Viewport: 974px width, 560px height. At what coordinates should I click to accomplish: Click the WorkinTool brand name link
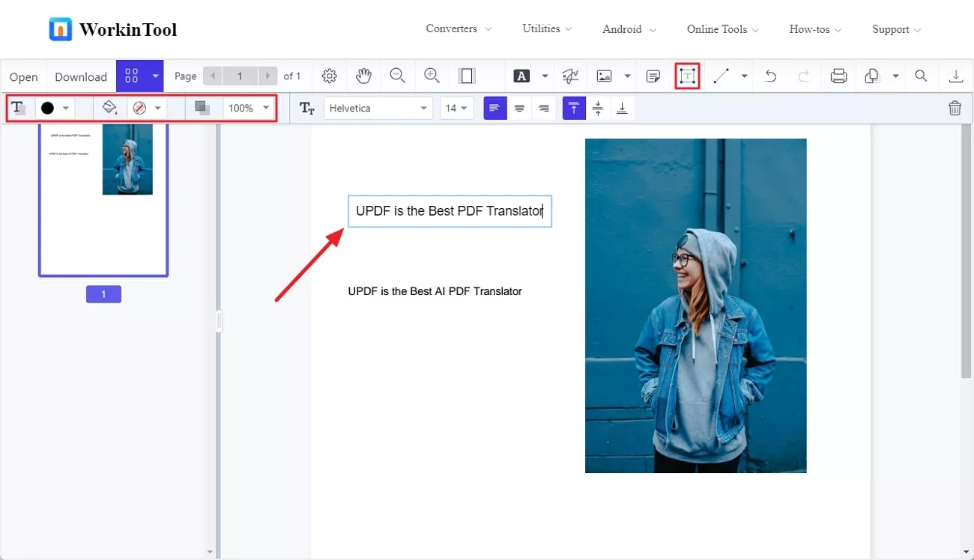128,30
